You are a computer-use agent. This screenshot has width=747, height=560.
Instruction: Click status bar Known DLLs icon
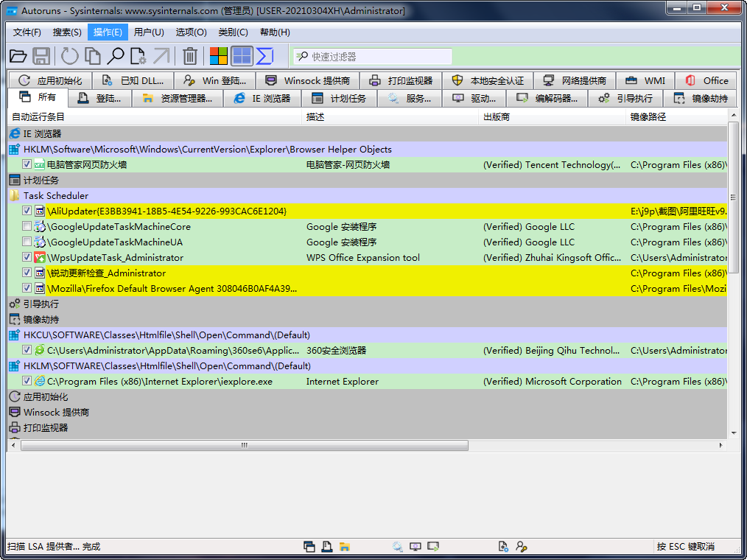click(503, 546)
